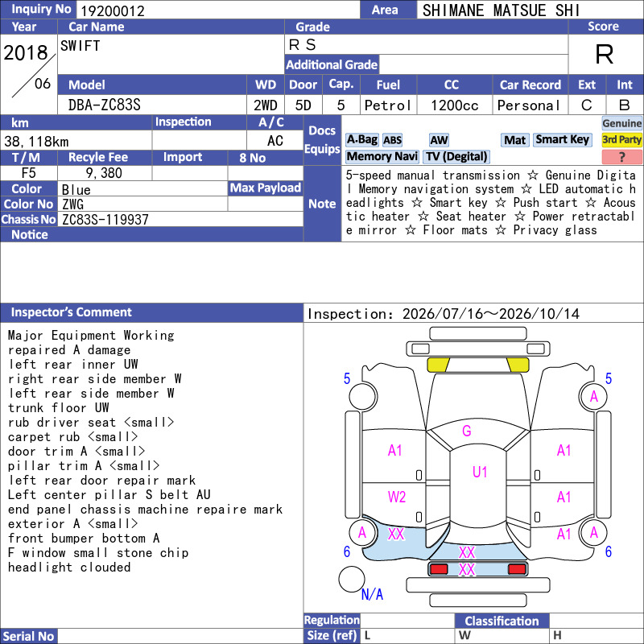Click the ABS equipment badge
Screen dimensions: 644x644
point(392,140)
